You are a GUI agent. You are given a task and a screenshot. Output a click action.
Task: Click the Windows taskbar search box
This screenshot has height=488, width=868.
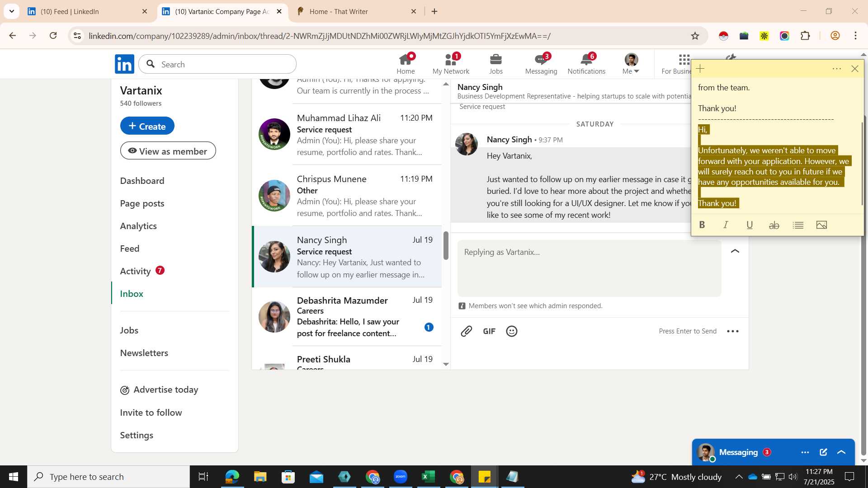pyautogui.click(x=108, y=477)
